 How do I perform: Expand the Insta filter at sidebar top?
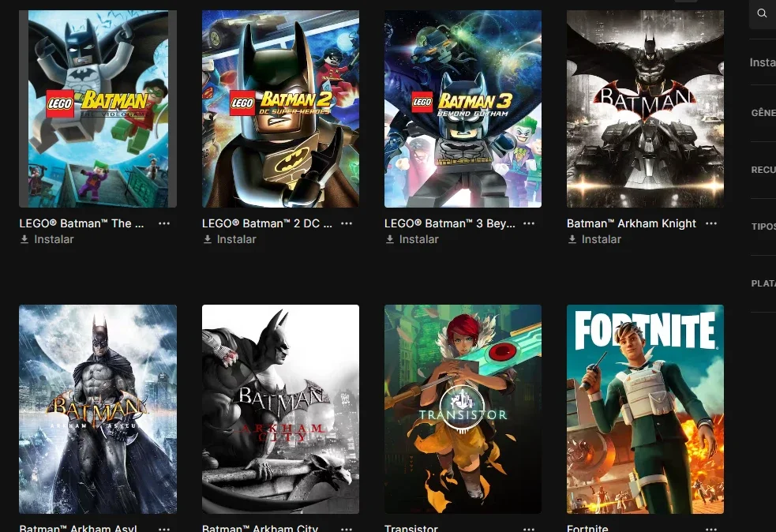coord(763,62)
